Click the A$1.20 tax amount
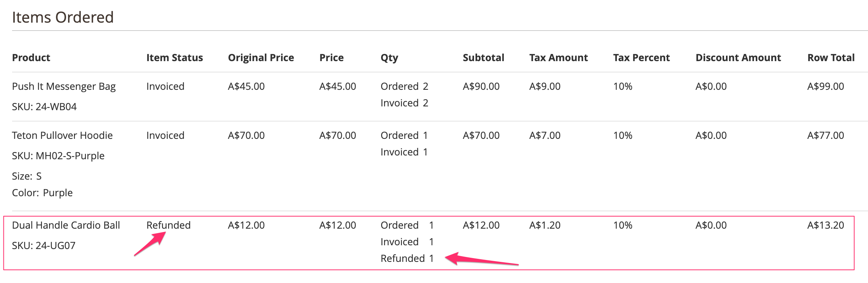 pyautogui.click(x=545, y=225)
